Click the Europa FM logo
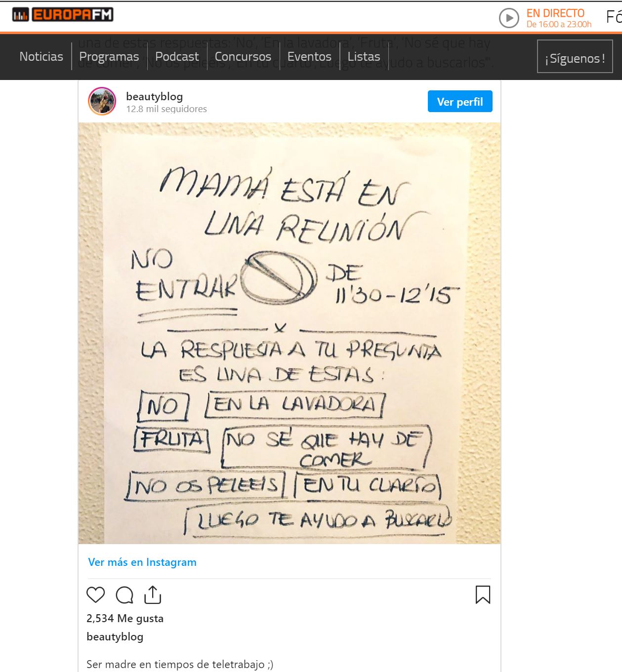The width and height of the screenshot is (622, 672). [x=63, y=15]
